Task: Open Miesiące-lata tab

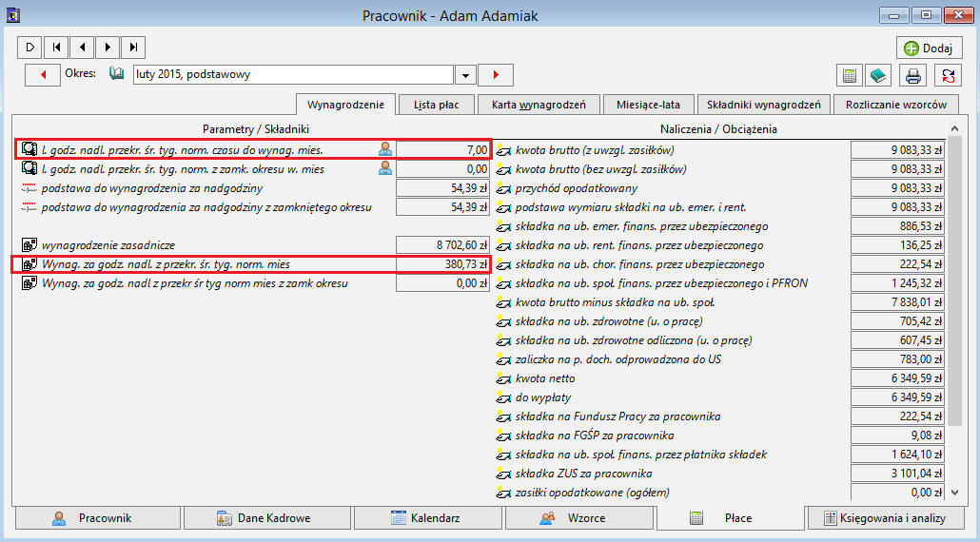Action: pyautogui.click(x=648, y=105)
